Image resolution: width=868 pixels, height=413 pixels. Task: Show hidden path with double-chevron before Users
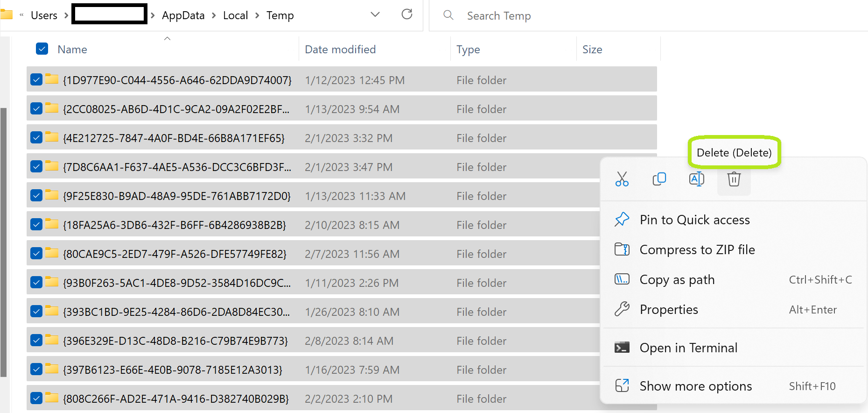pos(21,15)
